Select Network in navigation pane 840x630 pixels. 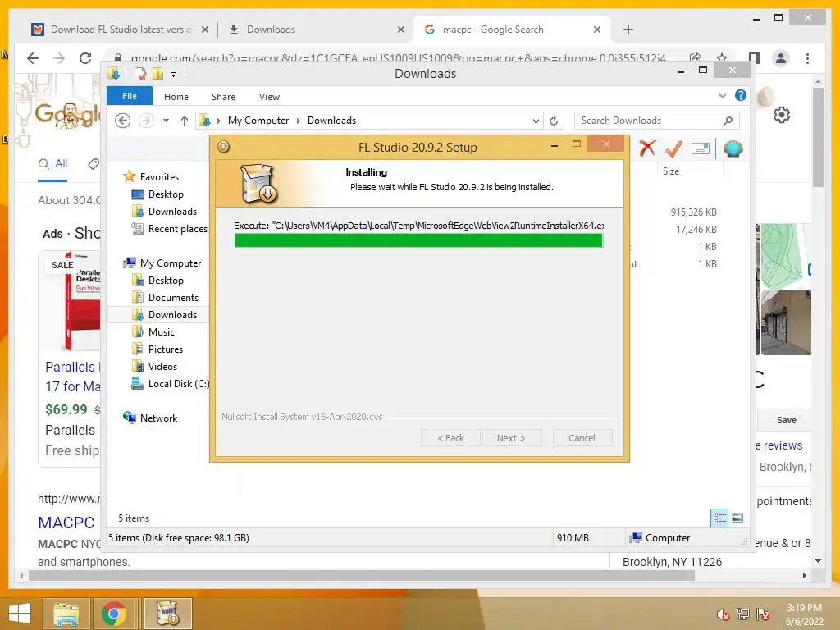click(x=158, y=418)
